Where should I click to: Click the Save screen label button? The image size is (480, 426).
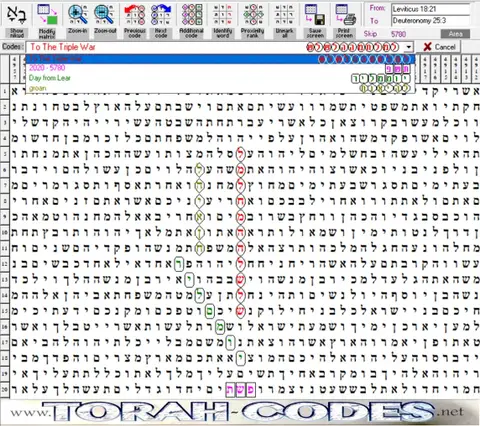point(315,33)
